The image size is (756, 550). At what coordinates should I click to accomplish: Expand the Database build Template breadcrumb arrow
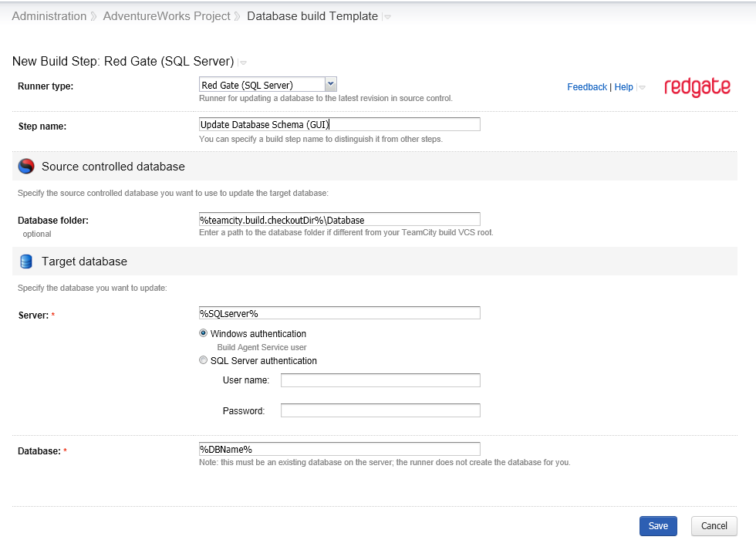pyautogui.click(x=387, y=17)
